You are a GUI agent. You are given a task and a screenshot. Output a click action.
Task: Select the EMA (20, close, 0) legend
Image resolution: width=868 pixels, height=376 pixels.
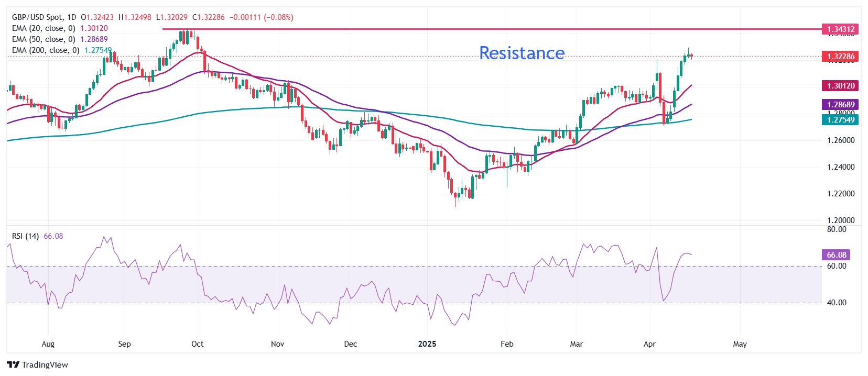[x=44, y=28]
